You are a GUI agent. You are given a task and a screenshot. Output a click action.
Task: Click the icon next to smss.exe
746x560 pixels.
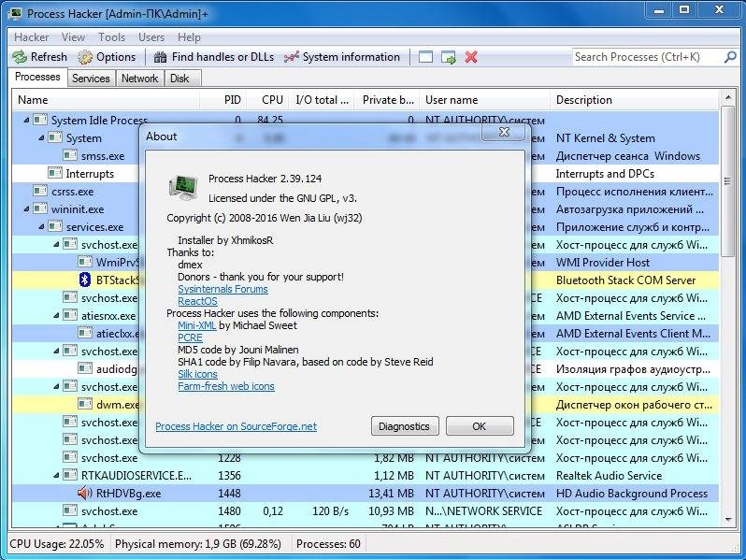coord(70,155)
